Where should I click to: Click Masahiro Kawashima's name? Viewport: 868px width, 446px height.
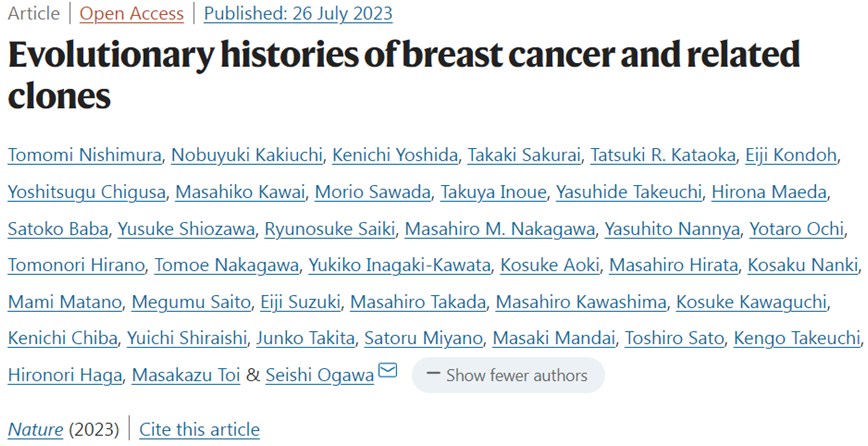[x=581, y=302]
